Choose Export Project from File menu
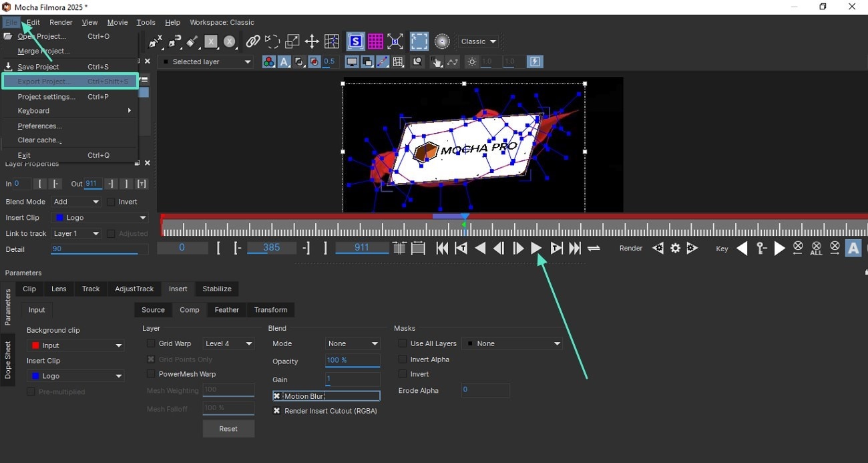The height and width of the screenshot is (463, 868). point(69,82)
